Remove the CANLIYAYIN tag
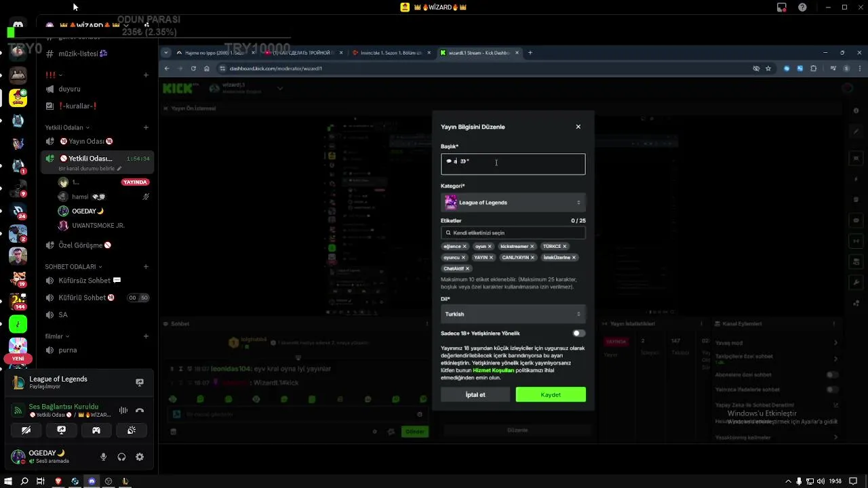868x488 pixels. coord(533,258)
